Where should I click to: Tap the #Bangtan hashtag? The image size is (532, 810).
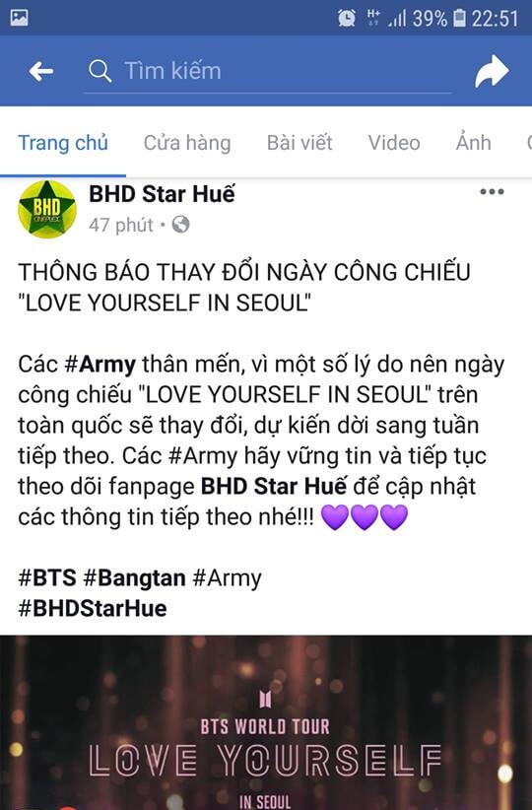[x=134, y=577]
